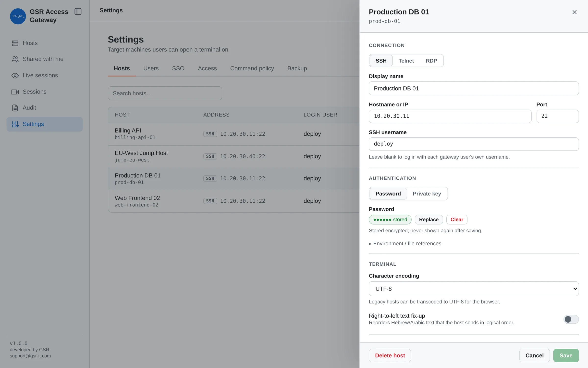Switch to the Users tab

[151, 68]
